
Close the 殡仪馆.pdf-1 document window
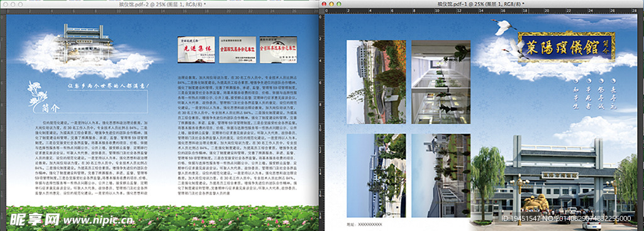tap(324, 4)
